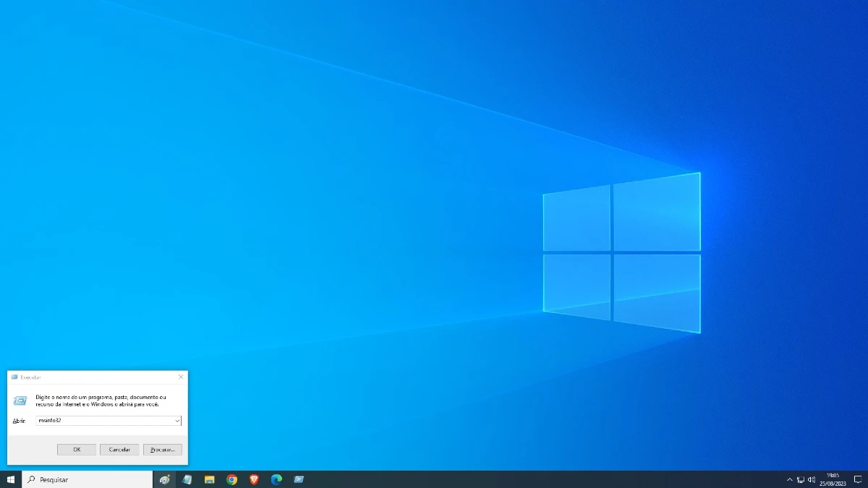
Task: Open the network status icon in the tray
Action: [x=801, y=479]
